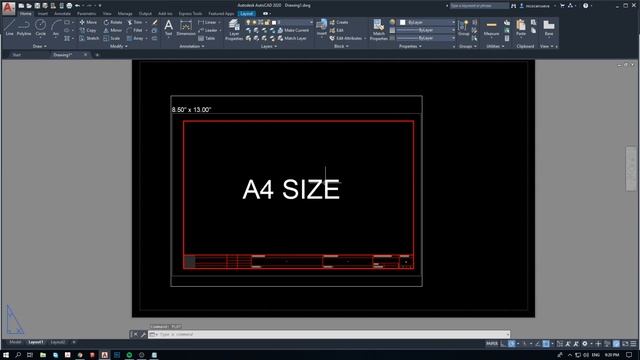
Task: Click the Insert block icon
Action: [322, 27]
